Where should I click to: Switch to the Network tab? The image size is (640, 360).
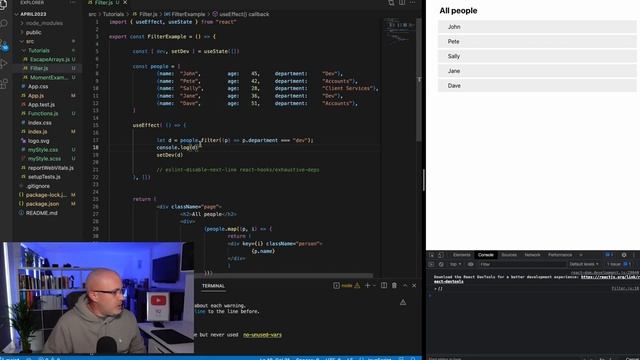pyautogui.click(x=532, y=255)
